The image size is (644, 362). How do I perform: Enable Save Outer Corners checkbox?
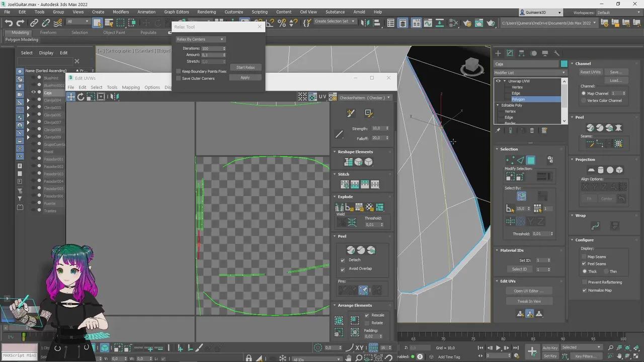tap(179, 78)
